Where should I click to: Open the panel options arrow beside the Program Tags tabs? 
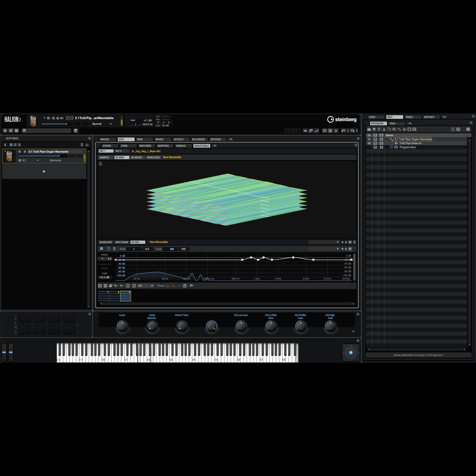[x=471, y=123]
